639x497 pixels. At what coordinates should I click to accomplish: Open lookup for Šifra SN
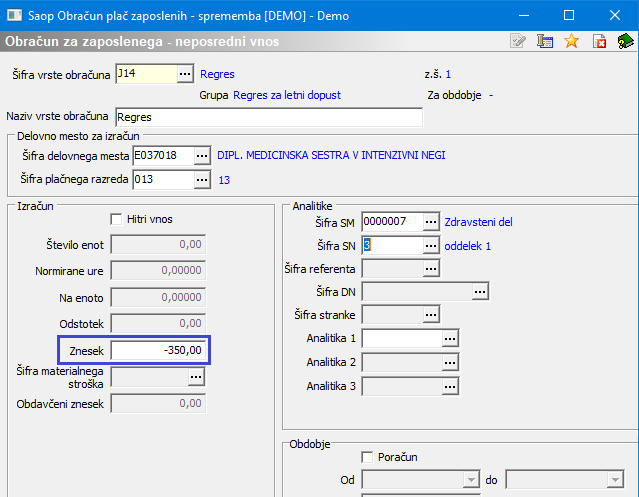(x=431, y=246)
